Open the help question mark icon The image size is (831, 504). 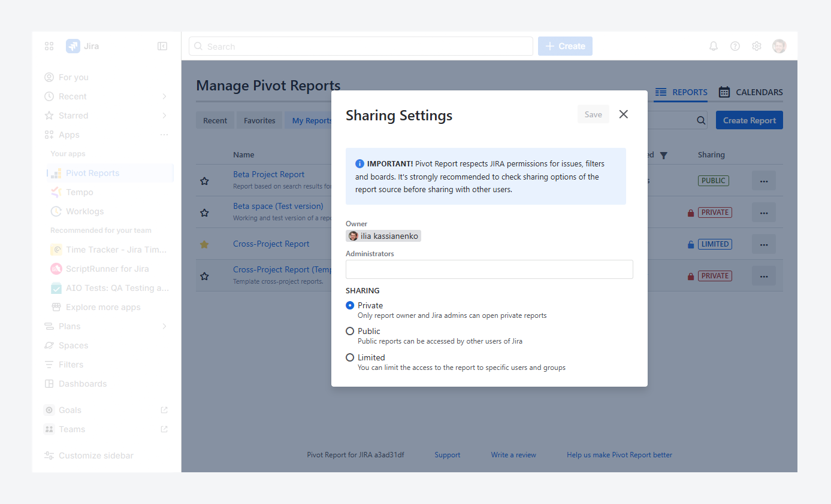click(x=735, y=46)
